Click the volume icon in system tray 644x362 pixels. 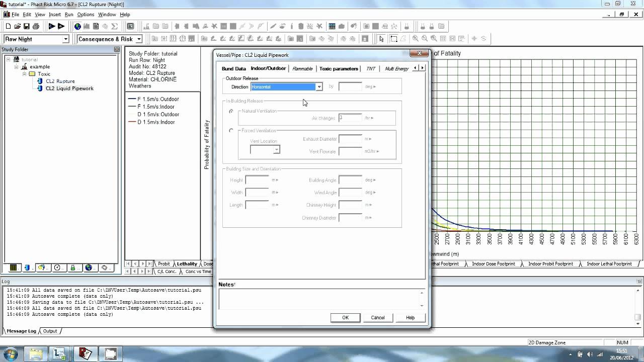(x=589, y=354)
